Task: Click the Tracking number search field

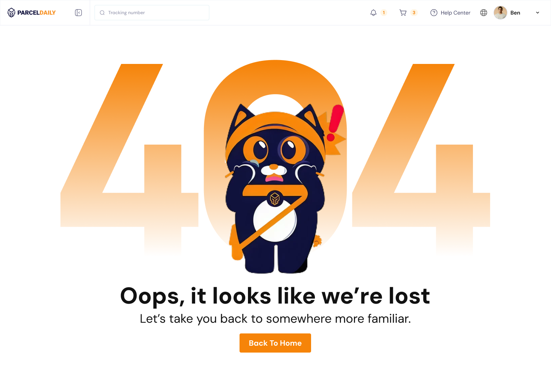Action: tap(152, 13)
